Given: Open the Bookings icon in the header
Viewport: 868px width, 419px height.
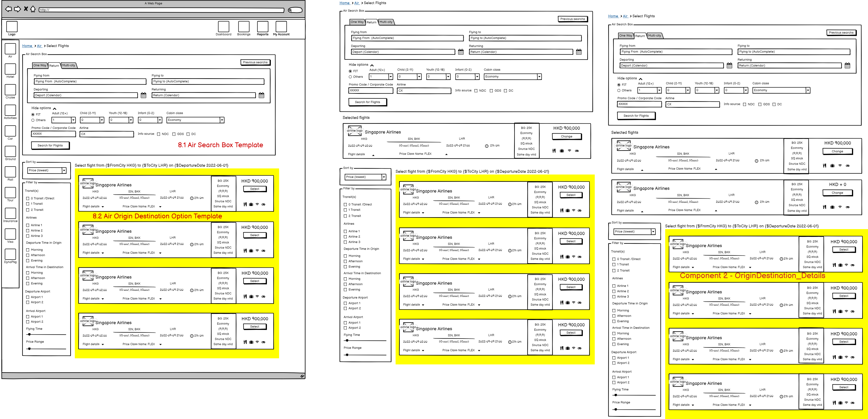Looking at the screenshot, I should (x=244, y=27).
